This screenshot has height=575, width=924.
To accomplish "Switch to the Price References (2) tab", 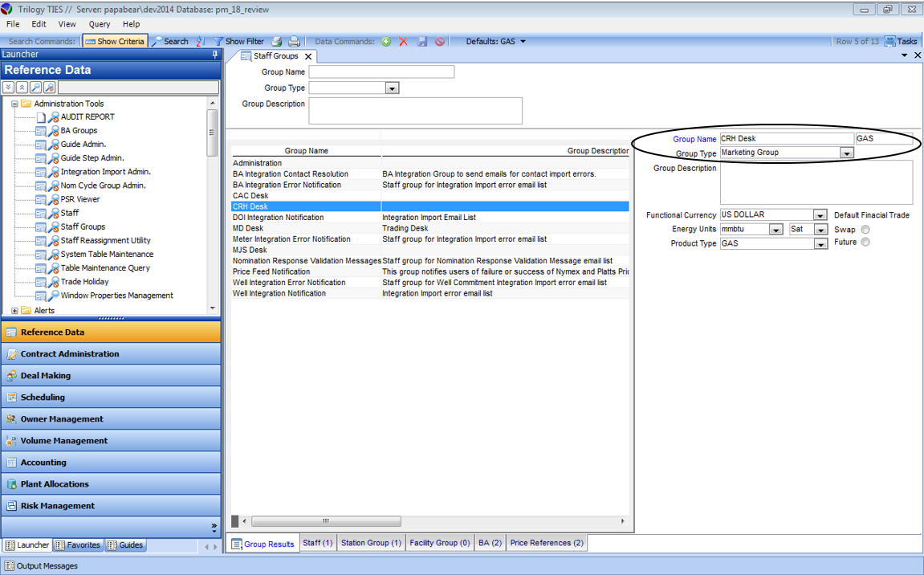I will [x=547, y=543].
